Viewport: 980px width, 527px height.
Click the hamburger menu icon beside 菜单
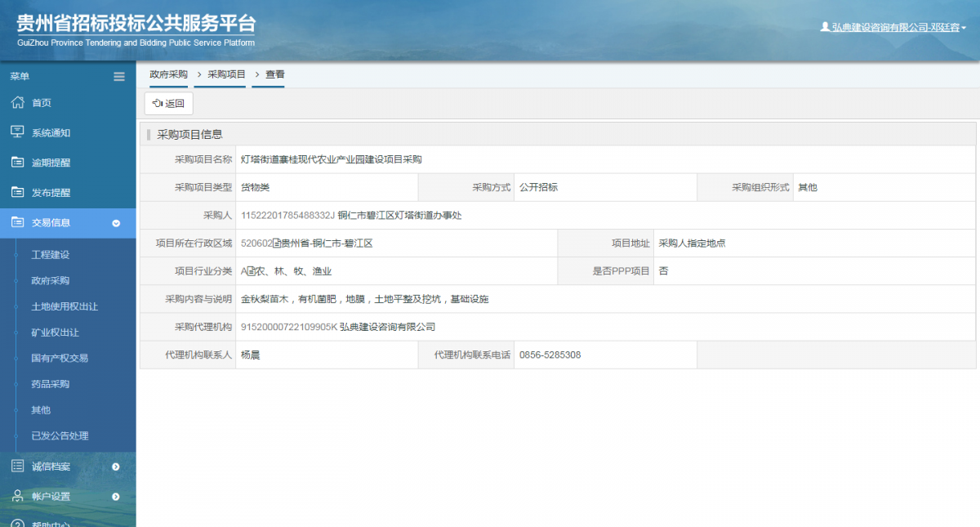pyautogui.click(x=119, y=76)
